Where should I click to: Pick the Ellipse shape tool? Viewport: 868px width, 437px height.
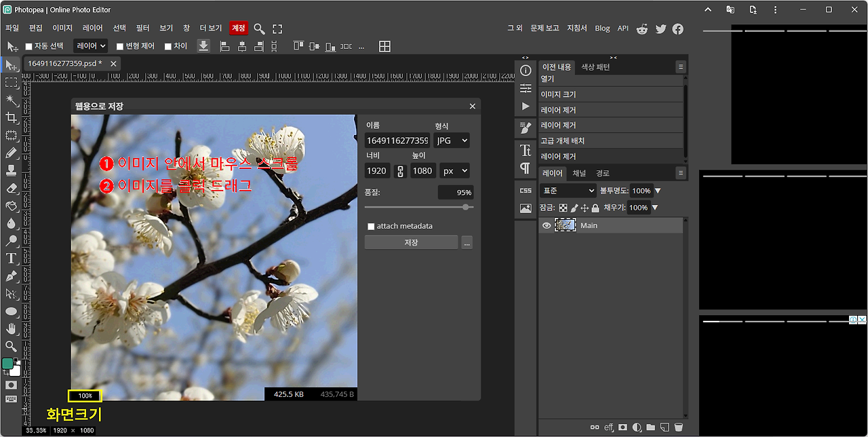pyautogui.click(x=12, y=311)
